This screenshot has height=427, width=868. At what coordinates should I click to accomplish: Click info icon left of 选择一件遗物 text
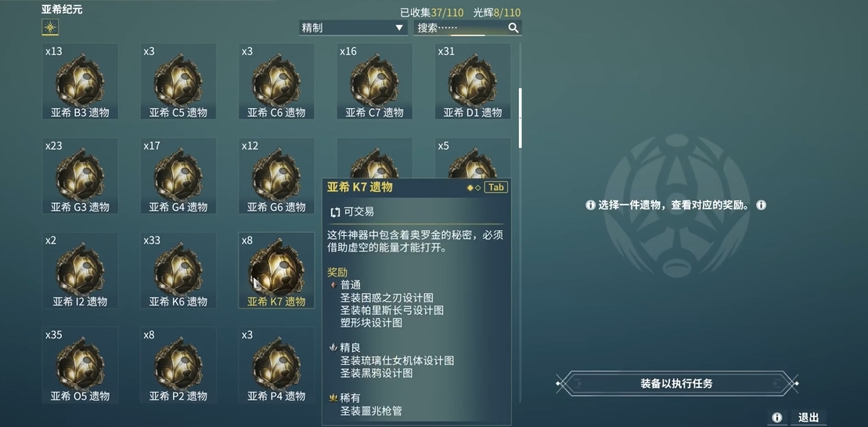590,205
